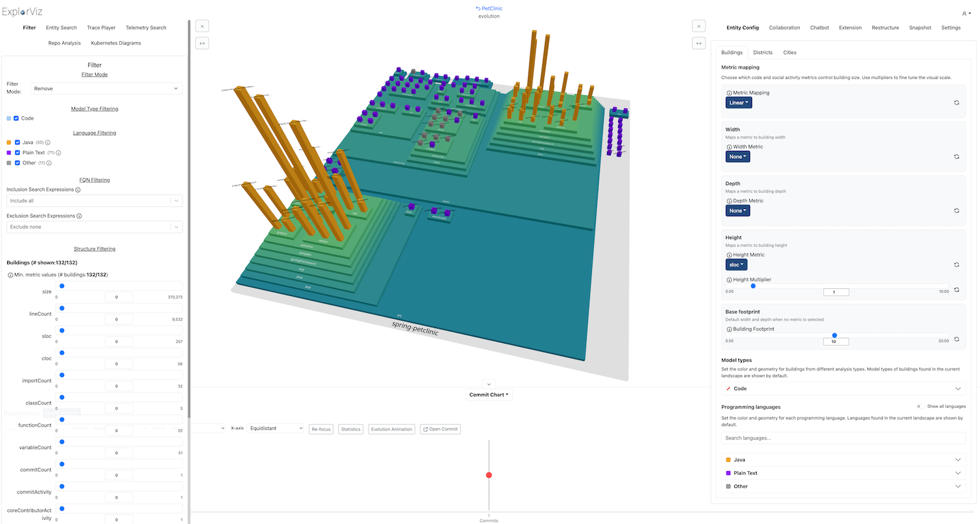Adjust the Building Footprint slider

[x=834, y=335]
